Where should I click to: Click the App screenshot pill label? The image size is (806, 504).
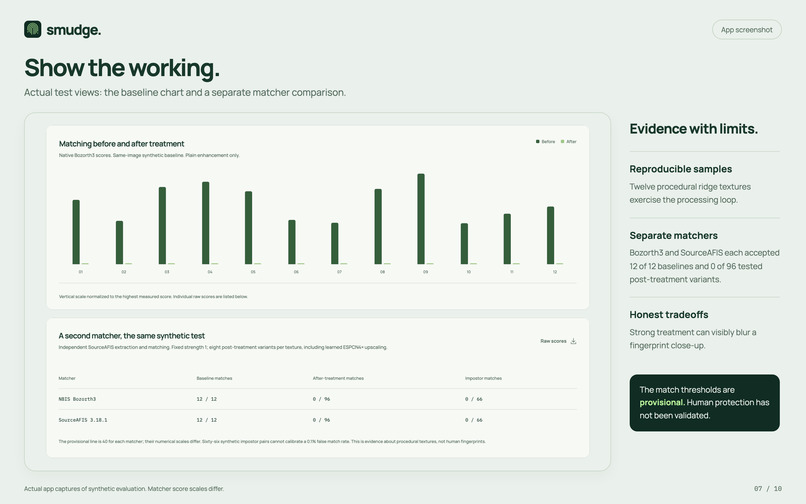pos(746,30)
